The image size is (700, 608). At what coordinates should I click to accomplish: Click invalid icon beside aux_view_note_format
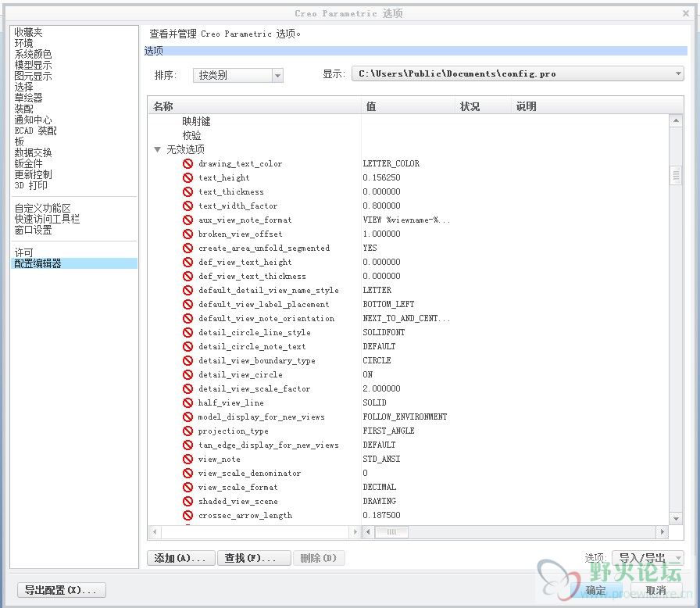(x=187, y=220)
